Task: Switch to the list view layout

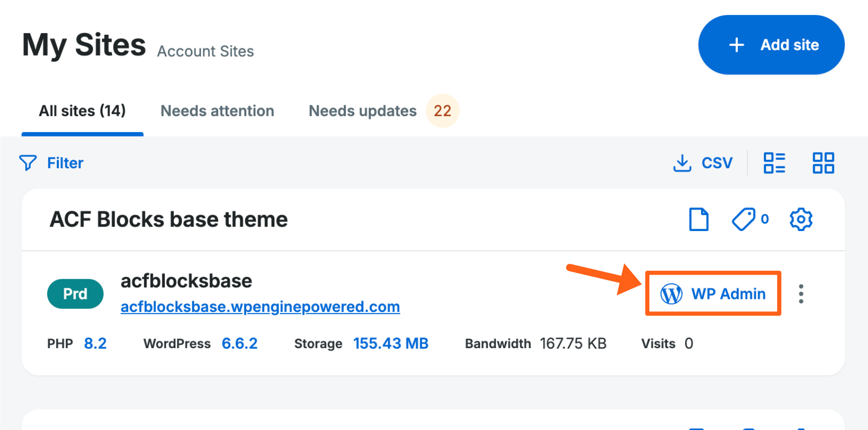Action: pyautogui.click(x=774, y=163)
